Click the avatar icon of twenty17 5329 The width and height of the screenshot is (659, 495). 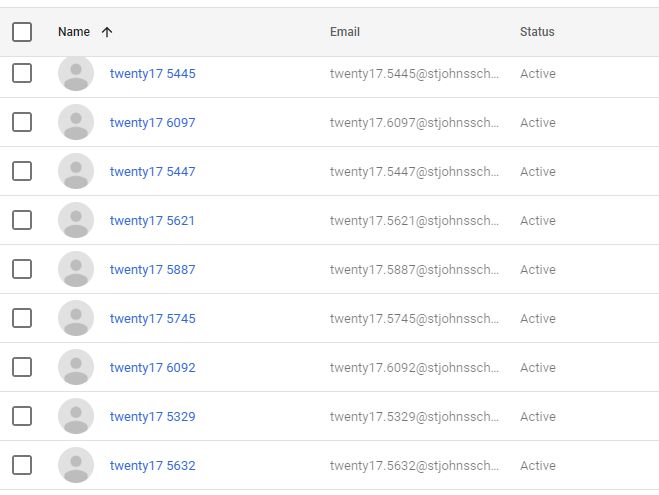(76, 416)
